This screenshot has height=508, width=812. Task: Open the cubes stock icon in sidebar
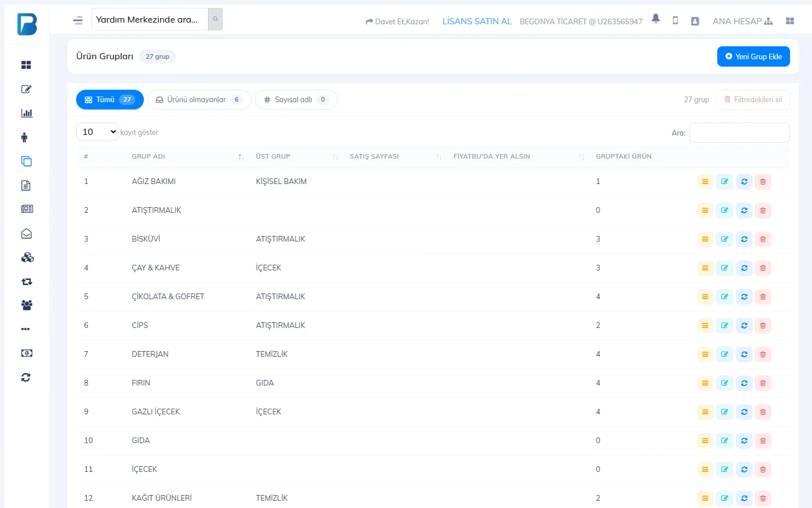pos(27,257)
